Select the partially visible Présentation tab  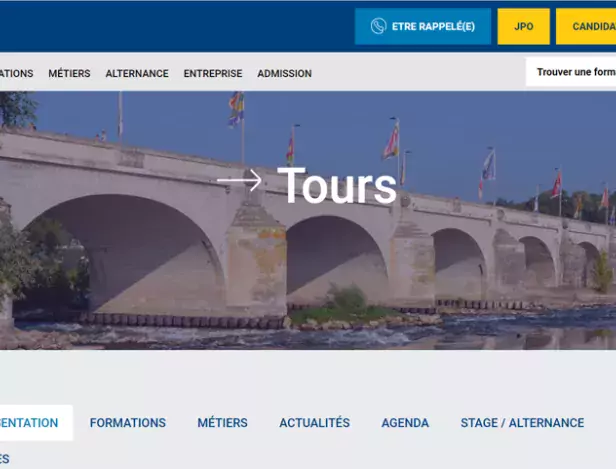pyautogui.click(x=36, y=423)
